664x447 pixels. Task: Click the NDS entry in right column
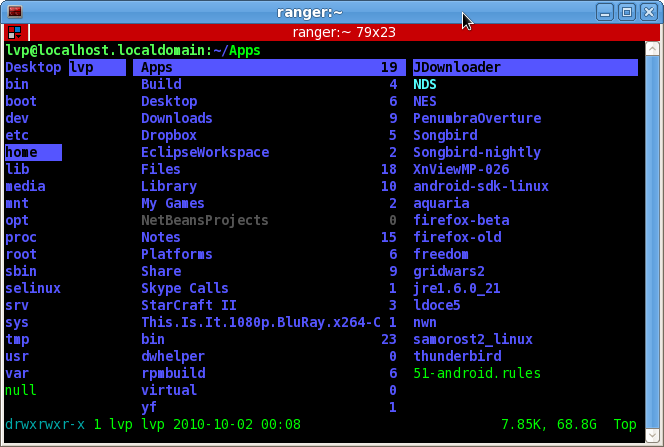(x=425, y=85)
